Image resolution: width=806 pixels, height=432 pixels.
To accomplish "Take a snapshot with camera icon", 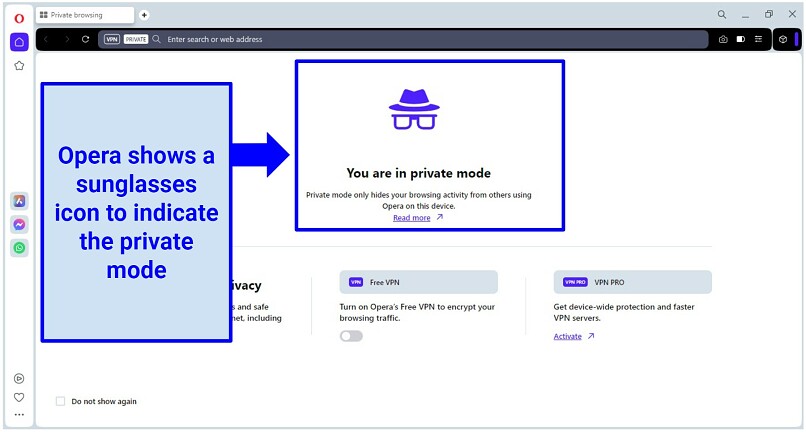I will click(723, 39).
